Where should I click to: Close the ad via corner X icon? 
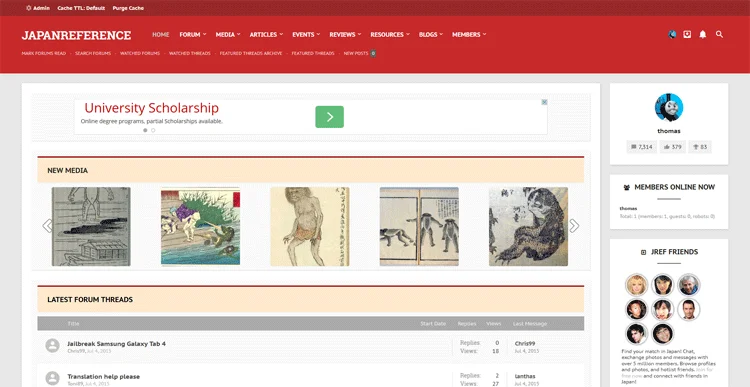click(x=544, y=102)
